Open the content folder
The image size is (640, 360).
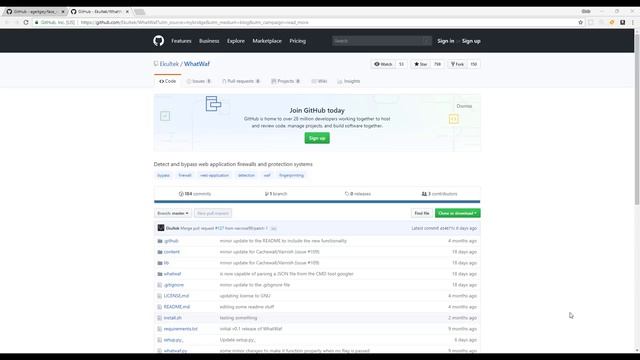171,252
